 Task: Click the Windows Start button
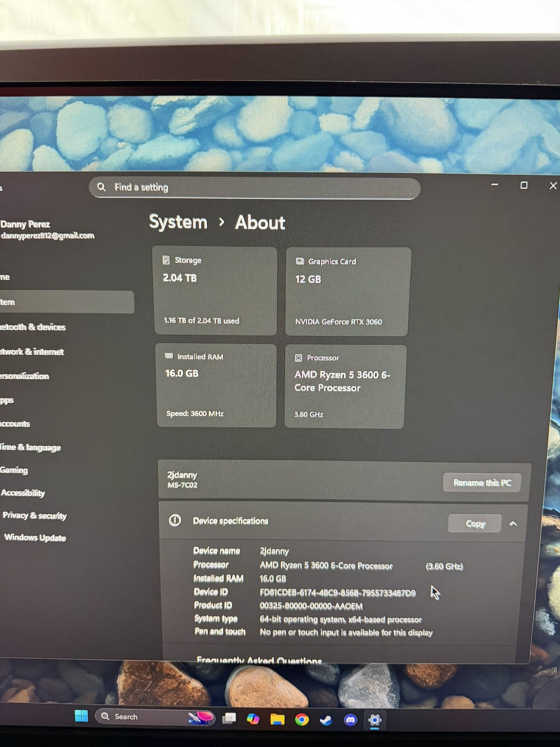[x=82, y=716]
